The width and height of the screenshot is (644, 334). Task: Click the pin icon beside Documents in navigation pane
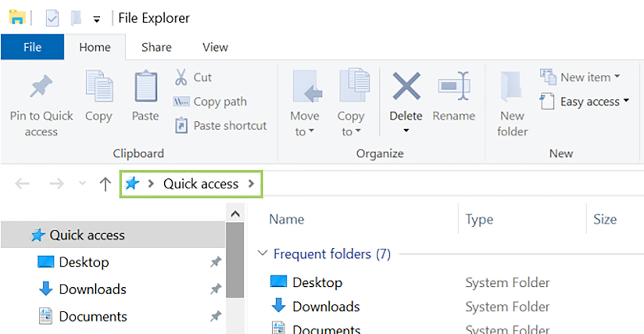[216, 316]
